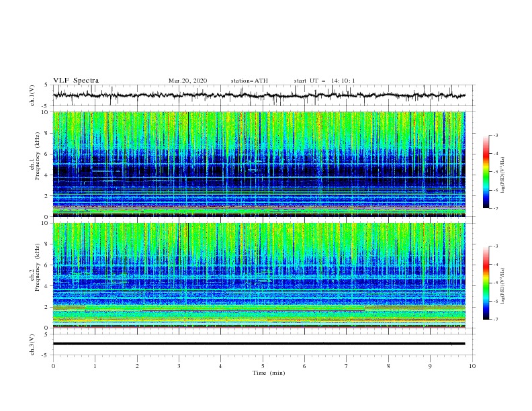Screen dimensions: 532x411
Task: Click the 'VLF Spectra' title text
Action: coord(76,81)
